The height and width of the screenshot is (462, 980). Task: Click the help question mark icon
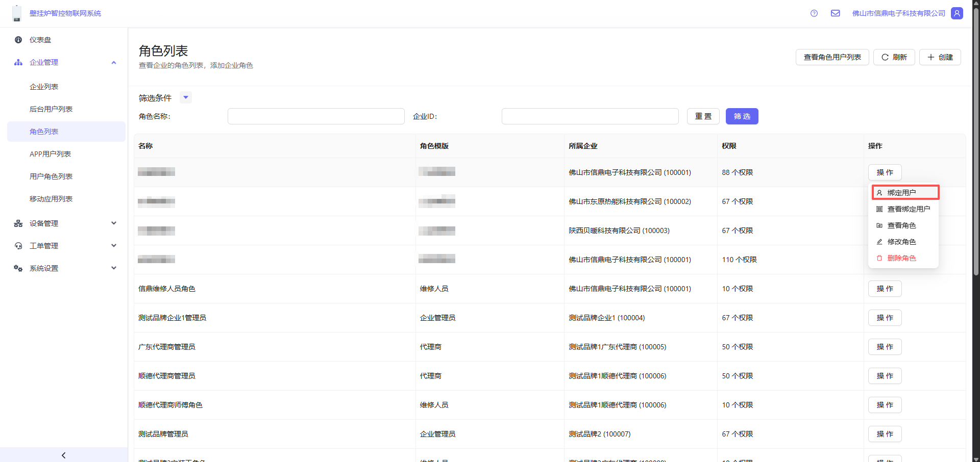pyautogui.click(x=814, y=14)
